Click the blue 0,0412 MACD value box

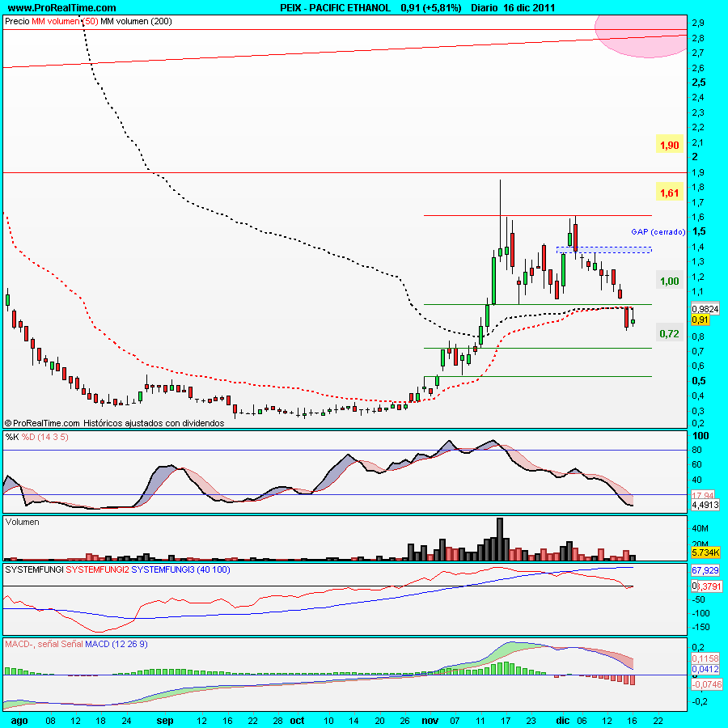705,669
